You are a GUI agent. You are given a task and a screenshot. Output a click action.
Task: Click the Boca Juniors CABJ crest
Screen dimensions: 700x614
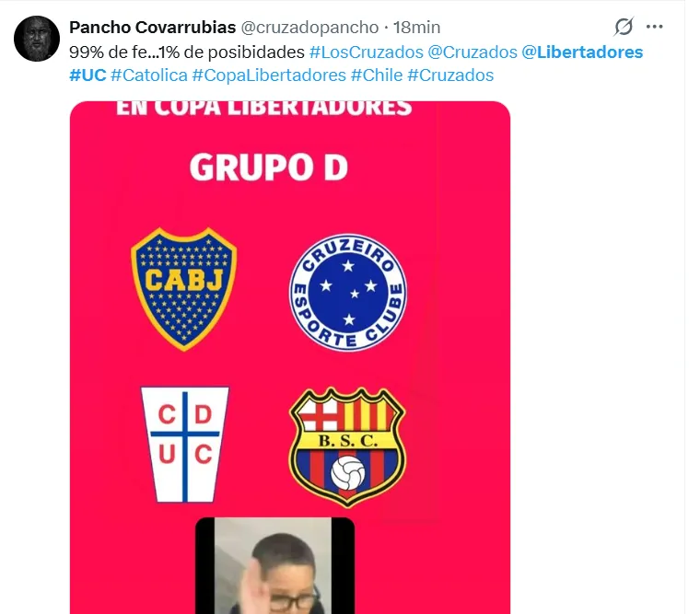point(184,289)
